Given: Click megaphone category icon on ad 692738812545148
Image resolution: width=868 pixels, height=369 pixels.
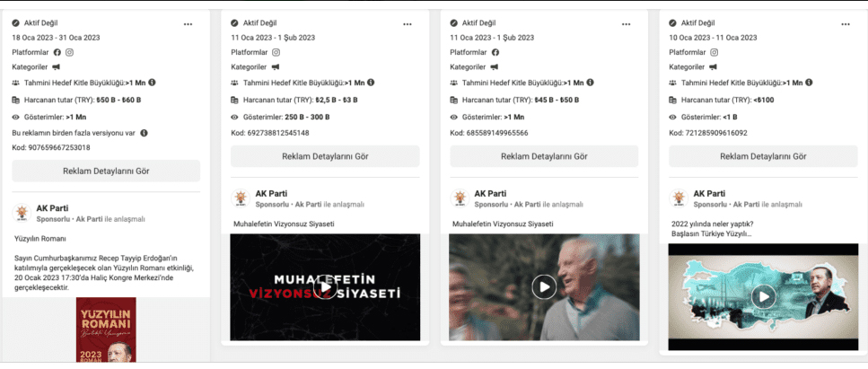Looking at the screenshot, I should point(276,67).
